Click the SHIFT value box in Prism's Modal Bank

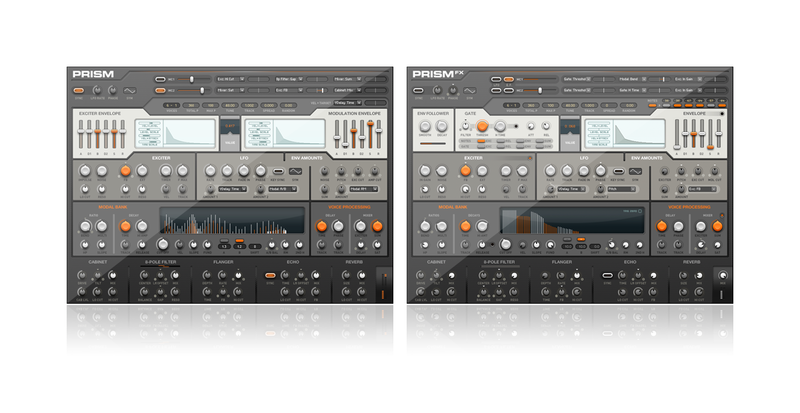coord(255,246)
